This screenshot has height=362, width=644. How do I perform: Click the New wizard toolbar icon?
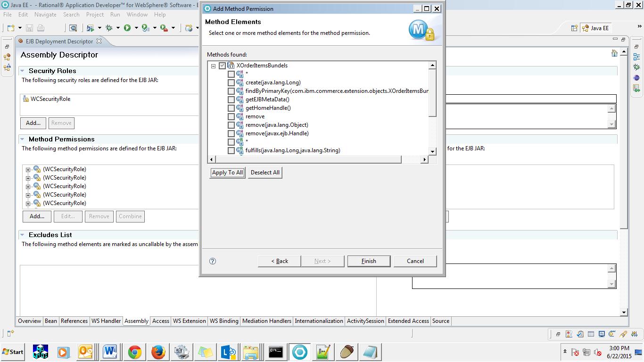10,28
